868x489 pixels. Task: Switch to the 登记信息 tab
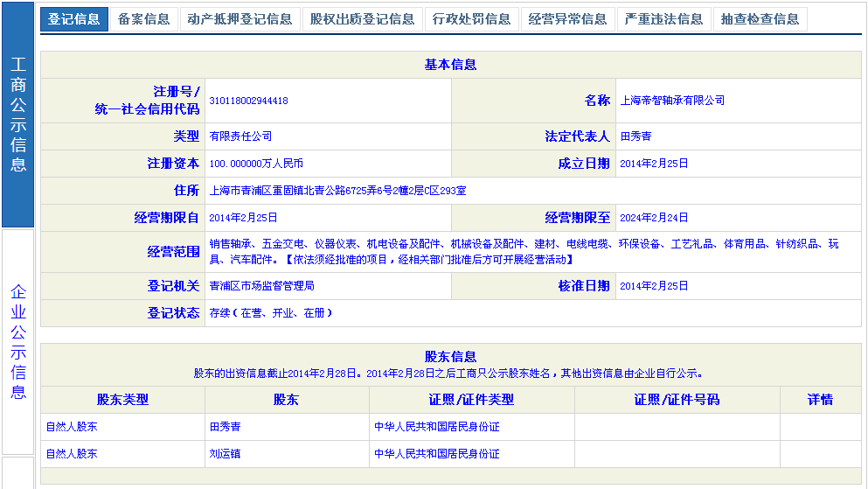pyautogui.click(x=74, y=19)
